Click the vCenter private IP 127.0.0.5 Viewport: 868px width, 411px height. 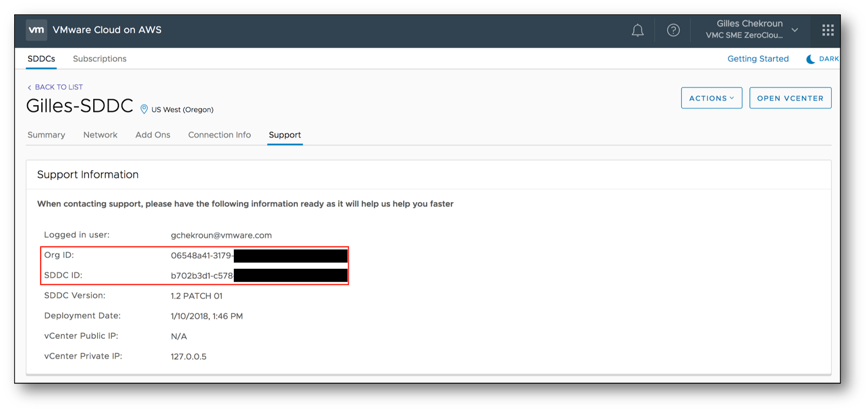click(x=189, y=357)
